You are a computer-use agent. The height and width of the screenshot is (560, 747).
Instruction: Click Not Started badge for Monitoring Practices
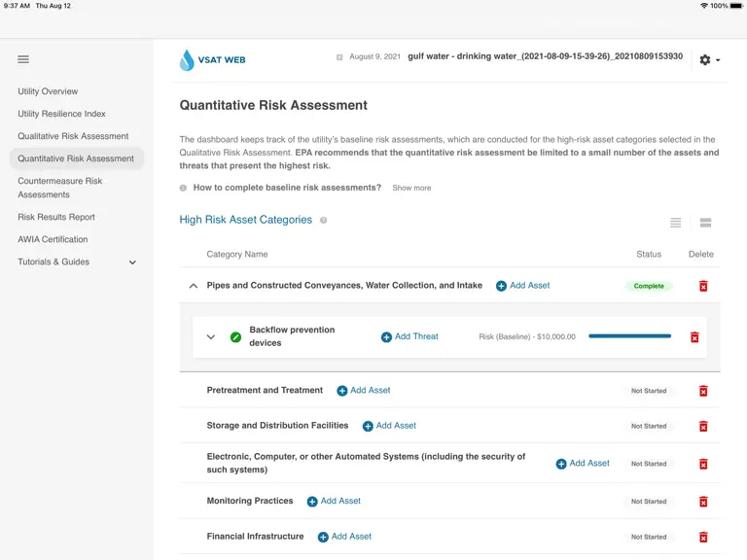pos(649,502)
